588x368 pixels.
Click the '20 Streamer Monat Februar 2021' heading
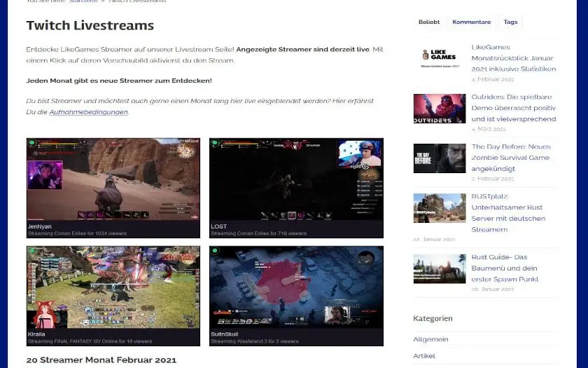point(101,360)
